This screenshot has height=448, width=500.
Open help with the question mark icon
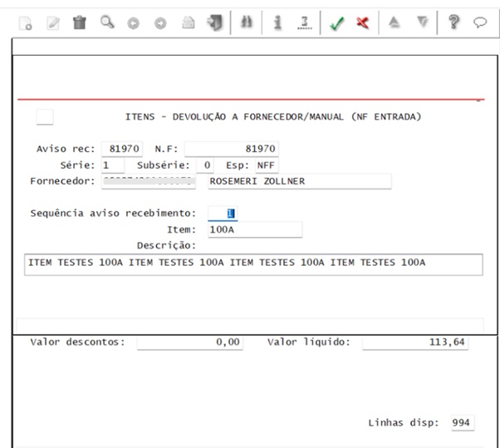[x=453, y=22]
